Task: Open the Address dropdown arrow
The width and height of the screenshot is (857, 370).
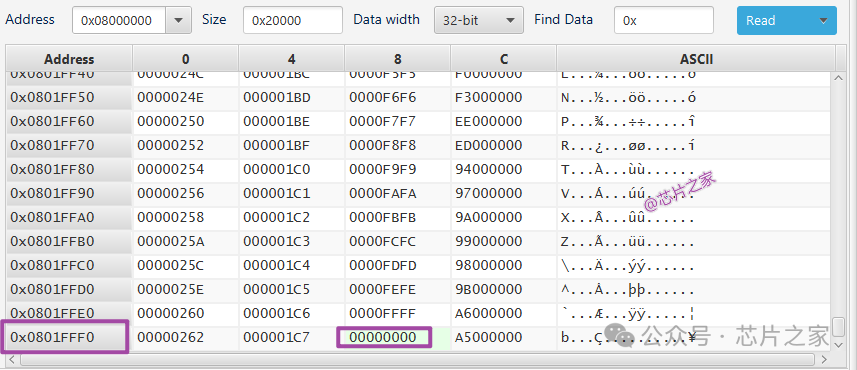Action: [x=178, y=20]
